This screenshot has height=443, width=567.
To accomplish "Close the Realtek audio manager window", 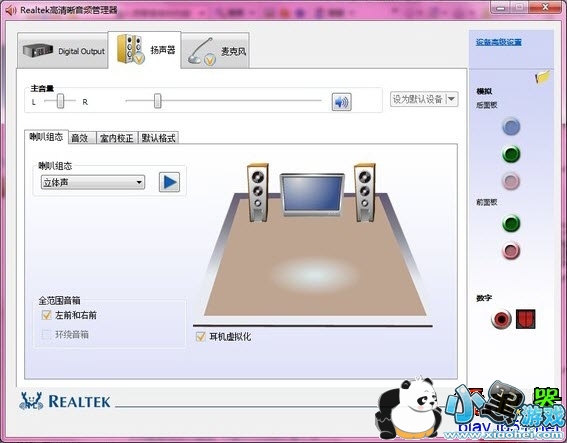I will [545, 7].
